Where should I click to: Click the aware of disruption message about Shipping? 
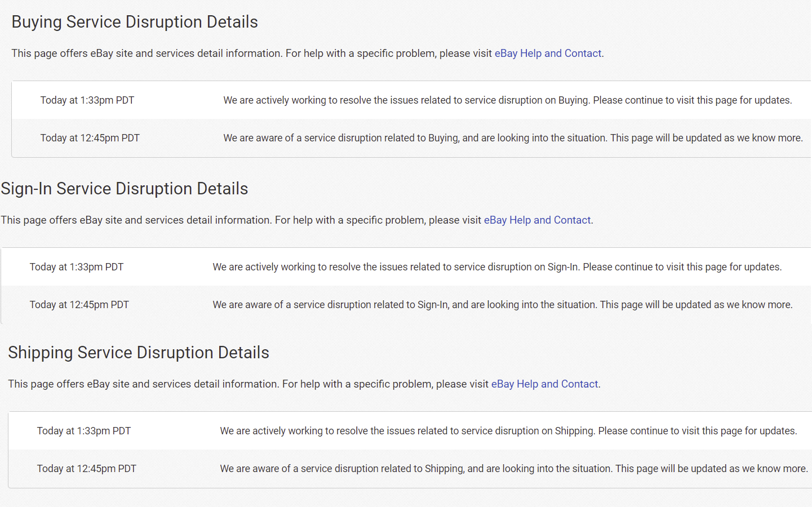(514, 469)
